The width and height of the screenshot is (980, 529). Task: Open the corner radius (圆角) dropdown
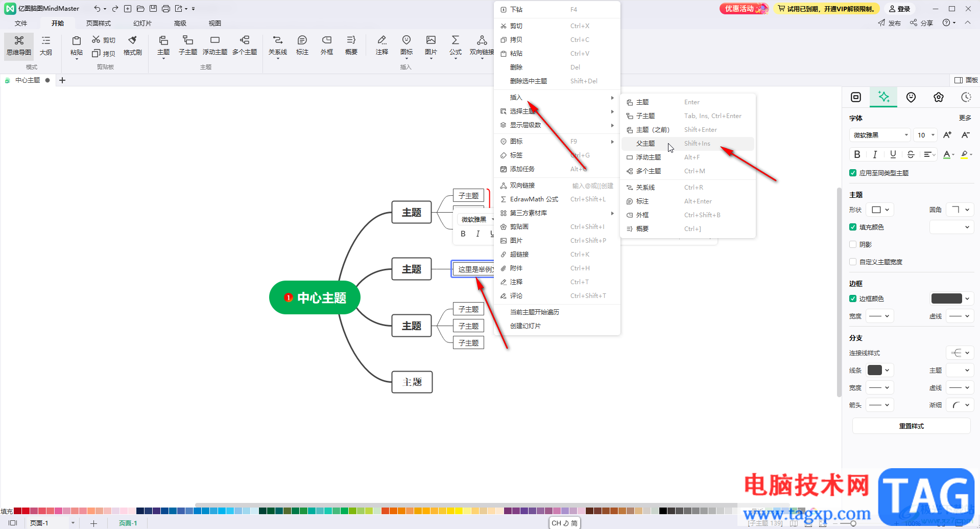(960, 210)
